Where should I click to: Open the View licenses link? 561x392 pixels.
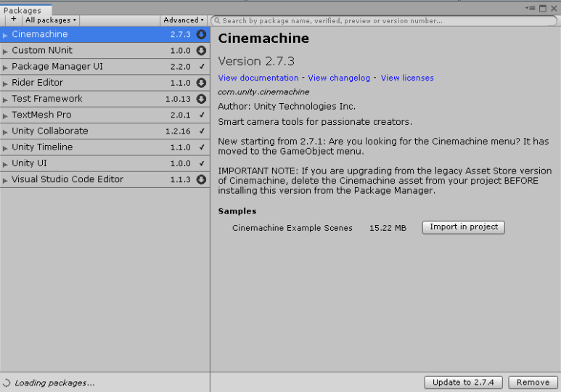coord(407,78)
